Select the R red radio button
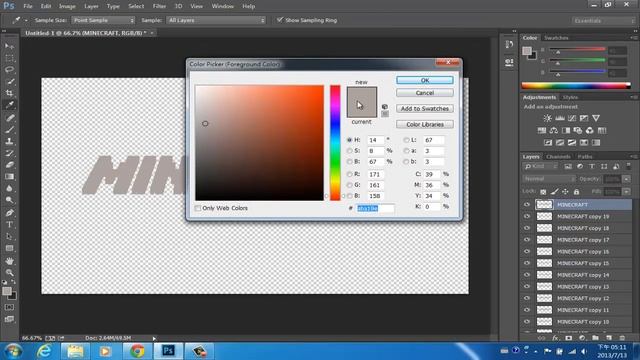640x360 pixels. coord(349,174)
